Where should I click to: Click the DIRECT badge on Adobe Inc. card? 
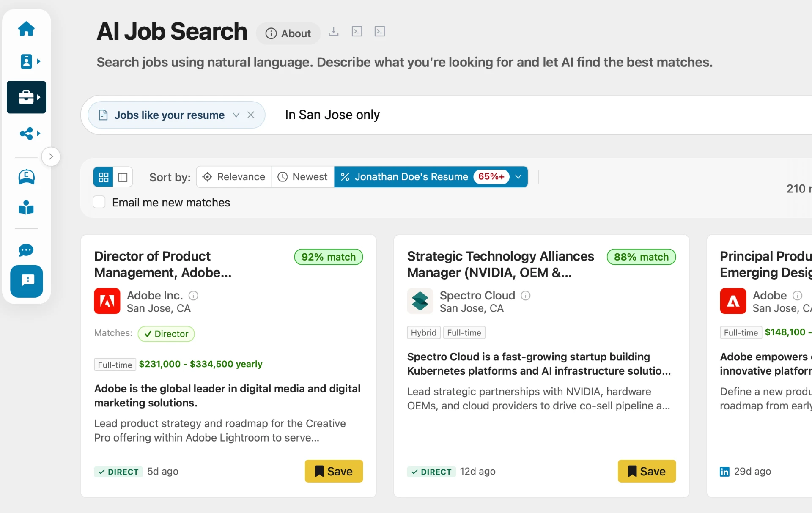click(x=118, y=472)
